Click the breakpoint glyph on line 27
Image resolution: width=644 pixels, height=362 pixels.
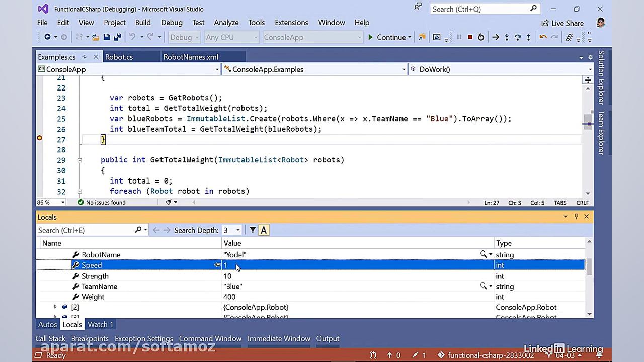[40, 138]
